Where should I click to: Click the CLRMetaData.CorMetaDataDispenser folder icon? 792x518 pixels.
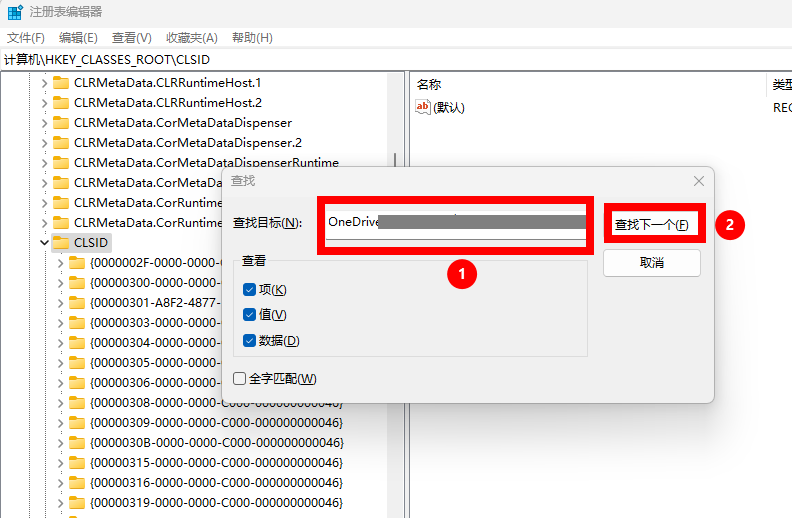tap(61, 123)
